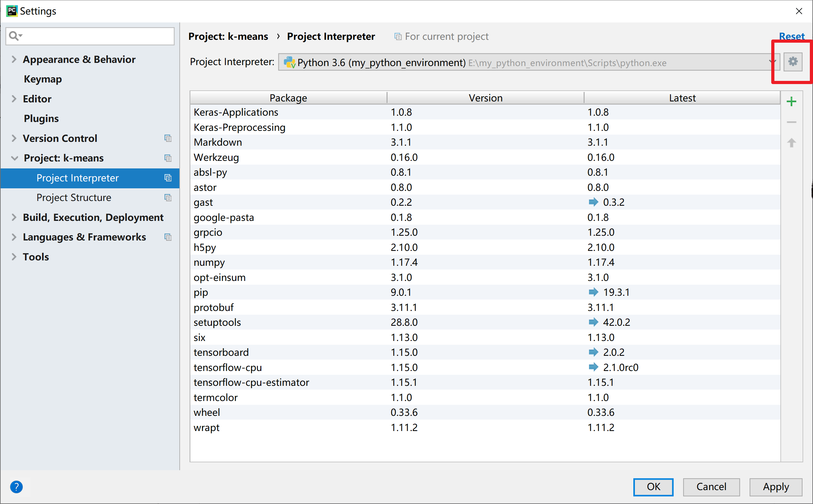813x504 pixels.
Task: Click the search magnifier icon in search field
Action: [x=14, y=36]
